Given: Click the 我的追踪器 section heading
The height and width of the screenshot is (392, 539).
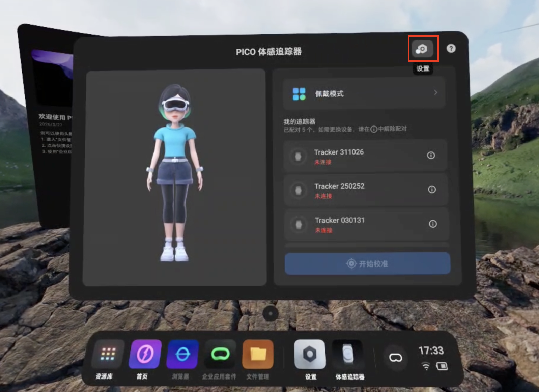Looking at the screenshot, I should click(x=300, y=121).
